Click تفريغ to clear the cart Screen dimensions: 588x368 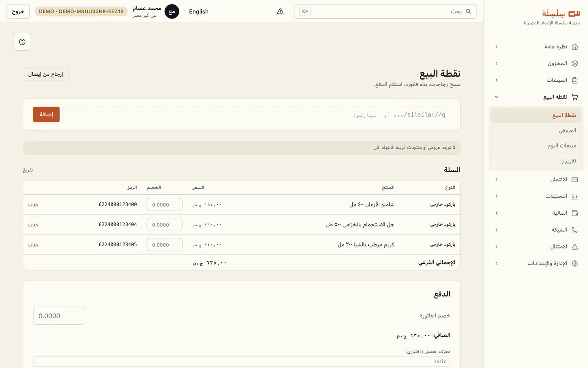28,170
